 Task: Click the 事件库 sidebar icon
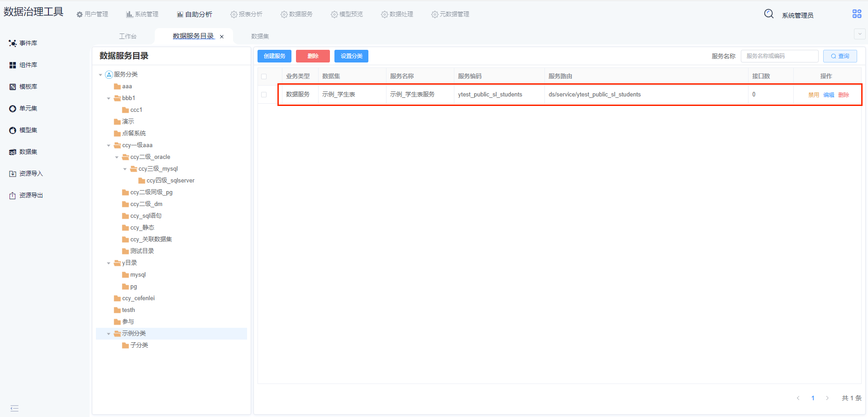(x=13, y=43)
